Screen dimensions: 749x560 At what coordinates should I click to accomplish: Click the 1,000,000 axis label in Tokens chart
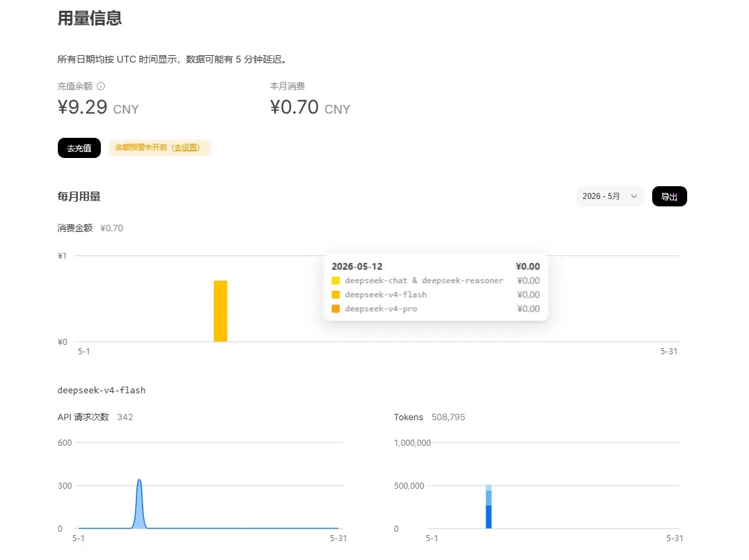tap(412, 443)
